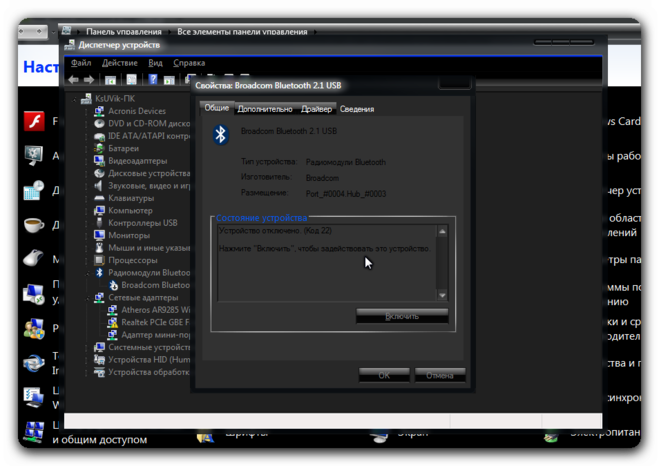Open the Java coffee cup Control Panel icon
Image resolution: width=659 pixels, height=466 pixels.
pyautogui.click(x=34, y=225)
